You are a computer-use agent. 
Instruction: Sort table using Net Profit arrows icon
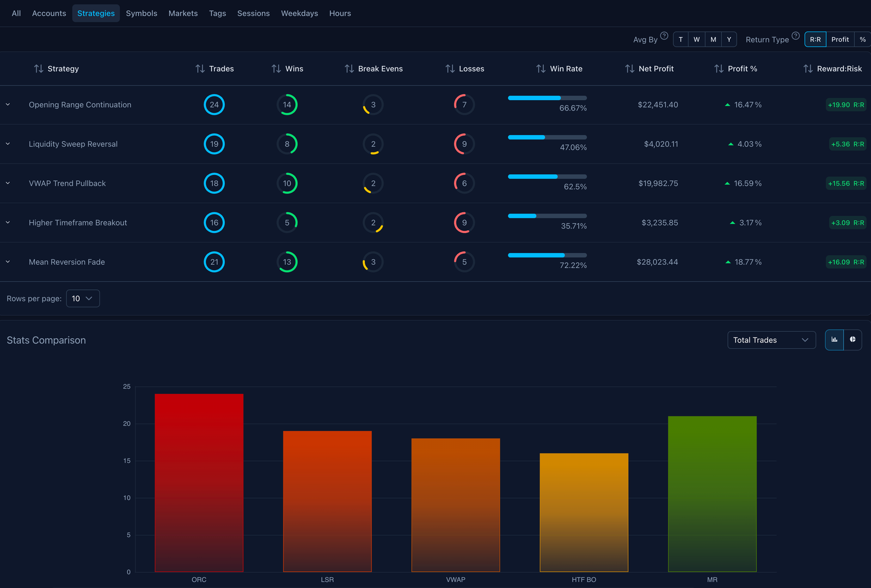coord(630,69)
